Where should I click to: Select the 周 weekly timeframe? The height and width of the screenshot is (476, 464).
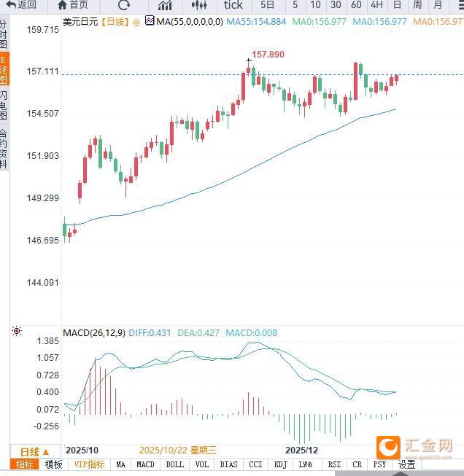coord(417,5)
